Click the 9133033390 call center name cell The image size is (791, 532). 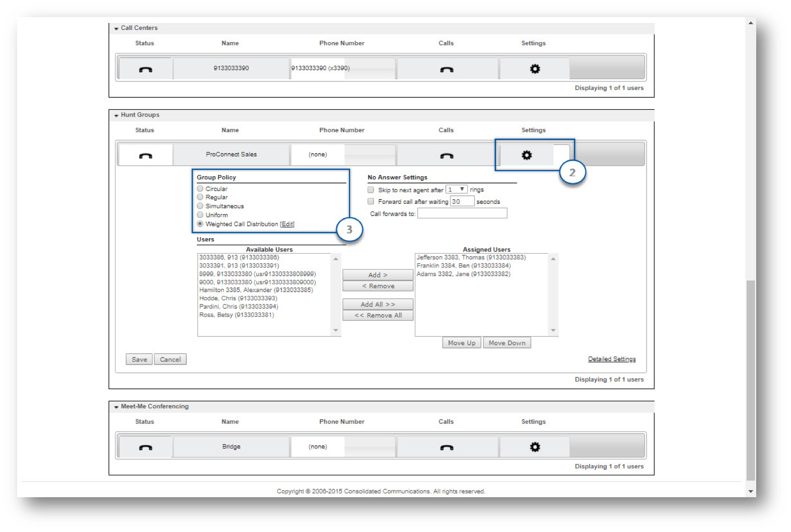point(231,69)
